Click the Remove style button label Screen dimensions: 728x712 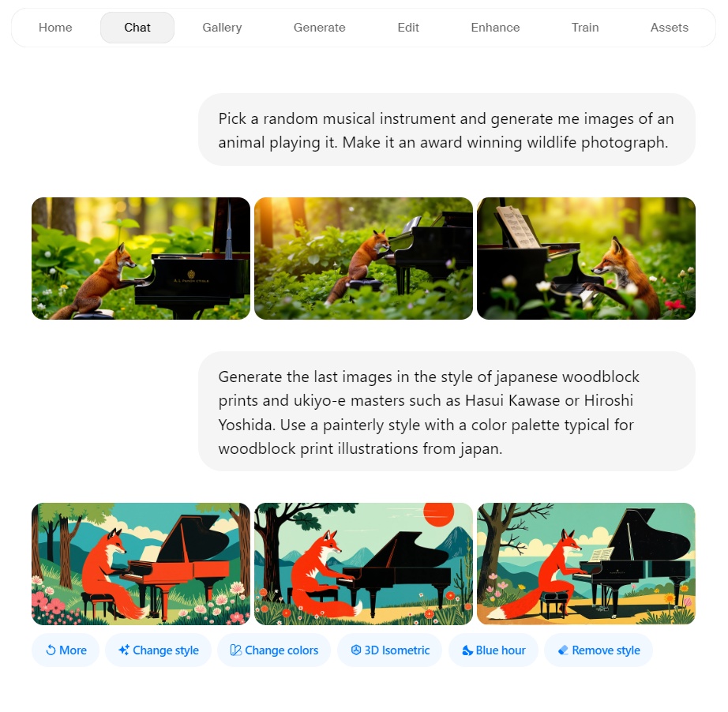click(606, 650)
